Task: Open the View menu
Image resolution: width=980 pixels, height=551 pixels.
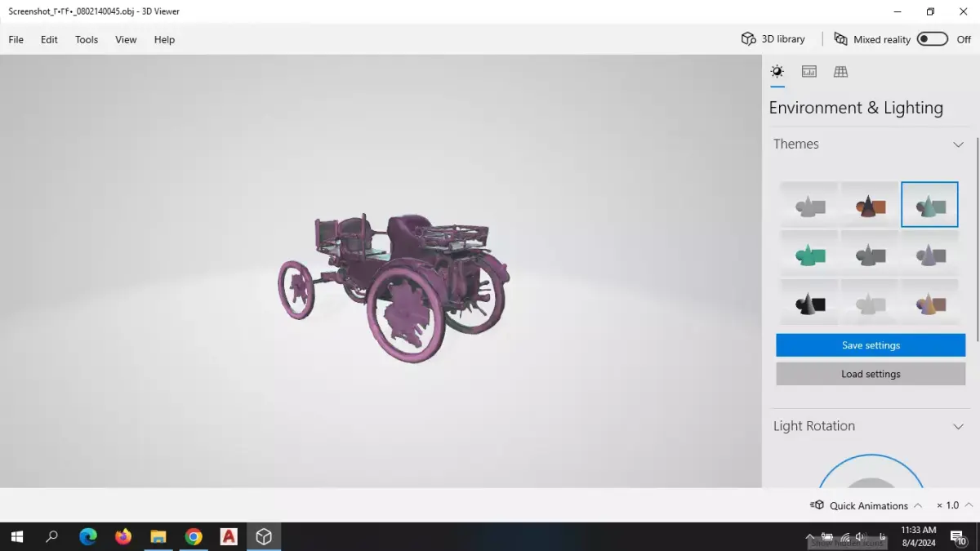Action: pyautogui.click(x=125, y=39)
